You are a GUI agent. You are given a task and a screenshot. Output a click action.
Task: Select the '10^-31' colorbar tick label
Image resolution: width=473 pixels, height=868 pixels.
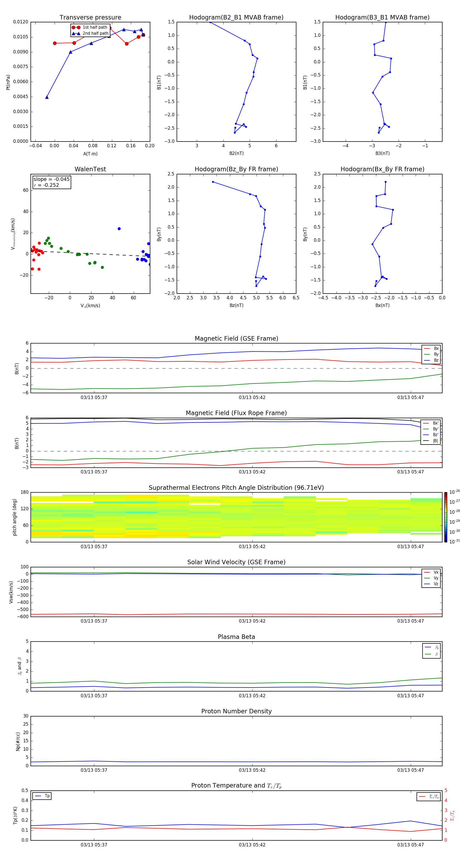[x=455, y=542]
